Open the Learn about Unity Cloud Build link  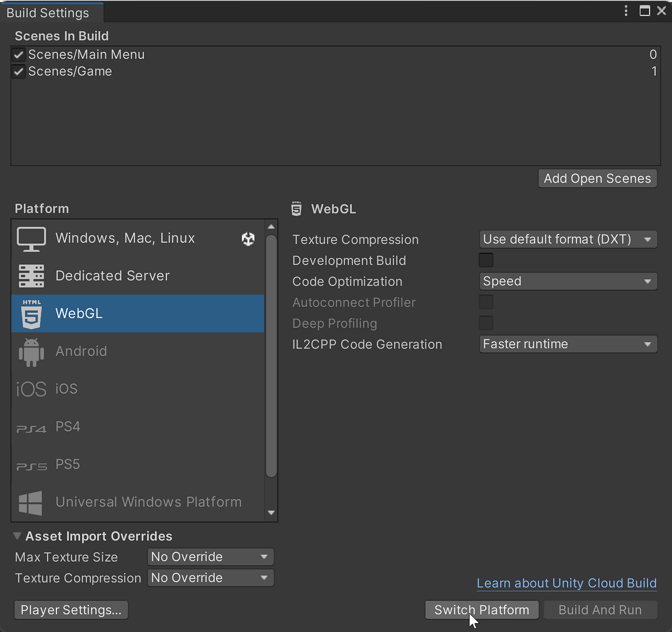pyautogui.click(x=566, y=583)
